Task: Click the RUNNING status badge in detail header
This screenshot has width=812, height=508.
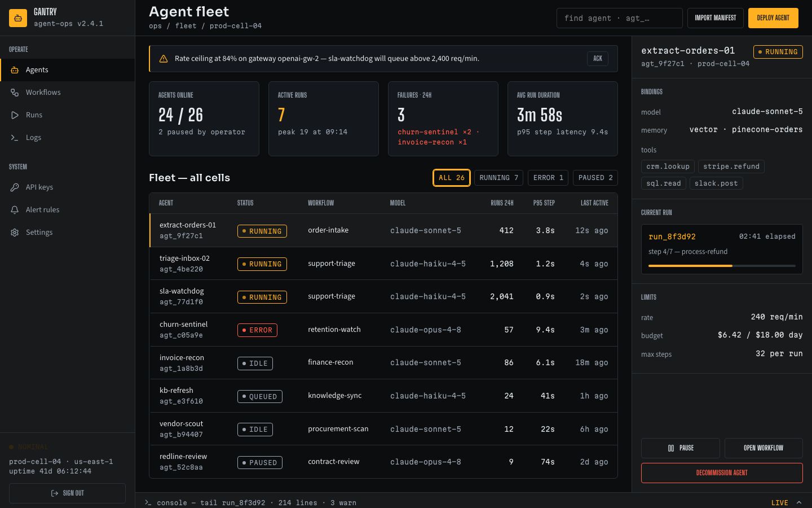Action: 778,52
